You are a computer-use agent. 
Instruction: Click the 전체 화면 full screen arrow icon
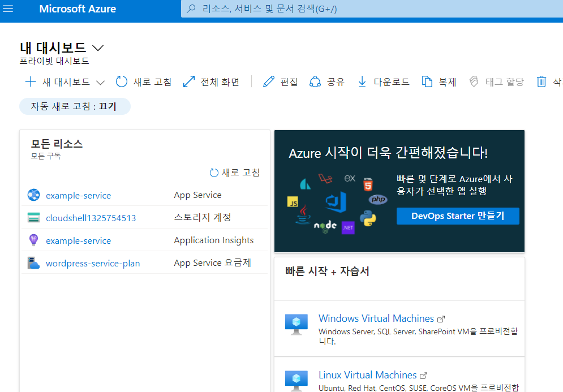click(189, 82)
